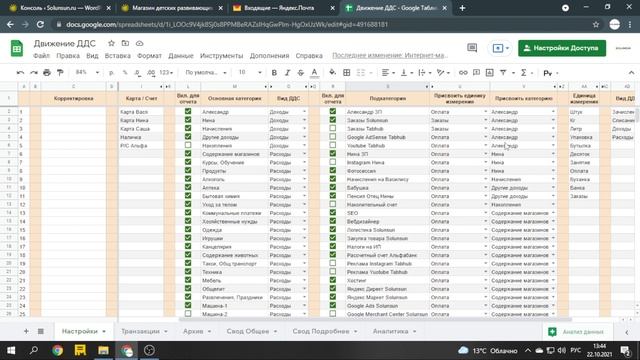The height and width of the screenshot is (360, 640).
Task: Open the Данные menu
Action: pos(181,56)
